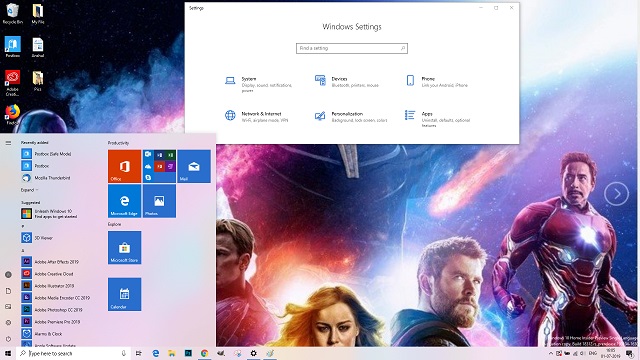Launch Adobe Media Encoder CC 2019
The width and height of the screenshot is (640, 360).
point(55,298)
